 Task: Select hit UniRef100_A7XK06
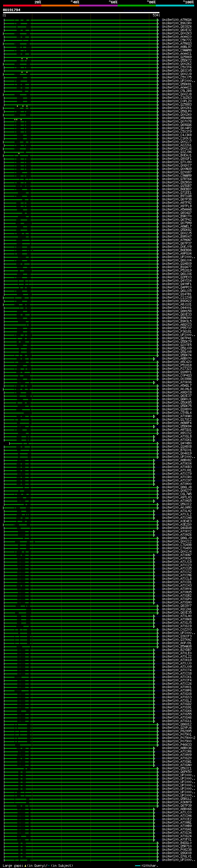tap(176, 382)
